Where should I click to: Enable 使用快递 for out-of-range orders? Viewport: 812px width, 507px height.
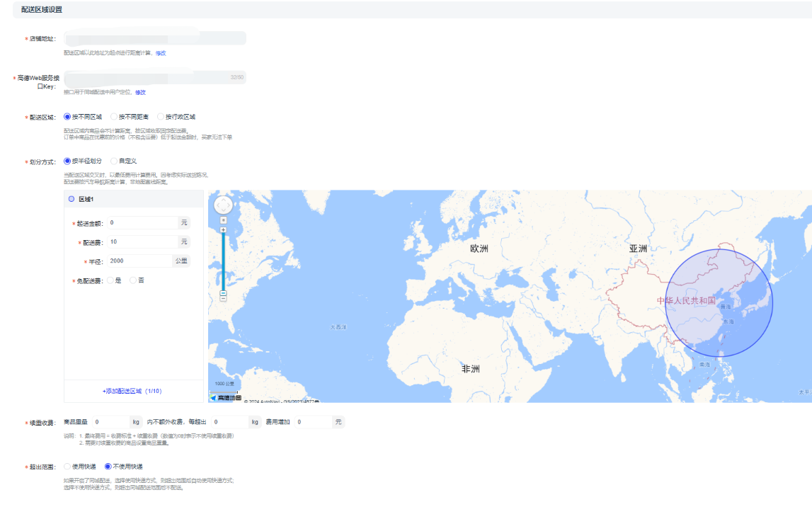click(67, 467)
